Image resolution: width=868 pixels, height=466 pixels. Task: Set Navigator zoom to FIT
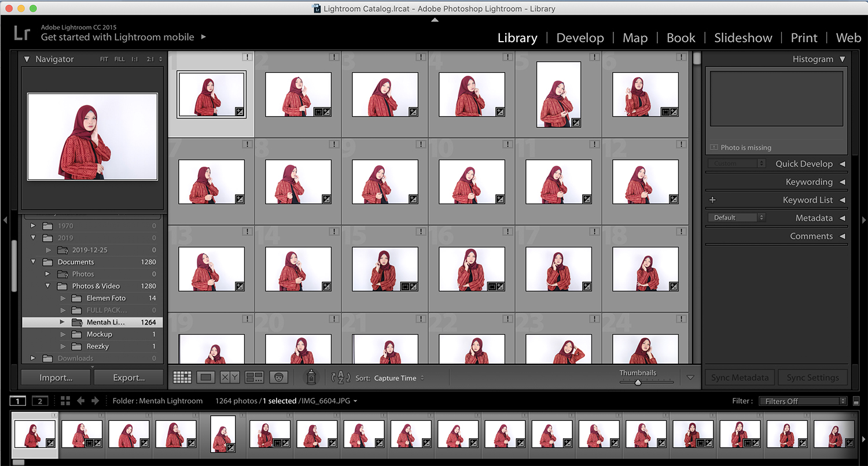pos(104,59)
